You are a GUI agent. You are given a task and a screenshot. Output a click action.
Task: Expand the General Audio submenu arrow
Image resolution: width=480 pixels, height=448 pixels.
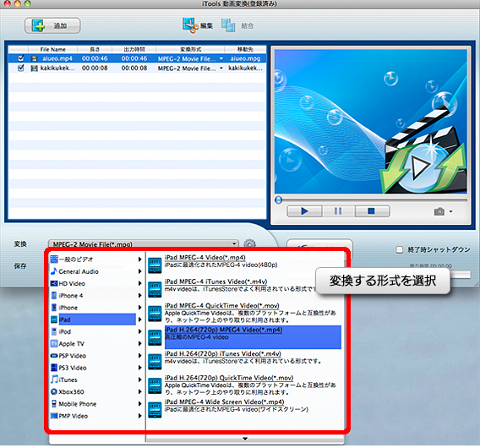tap(140, 271)
